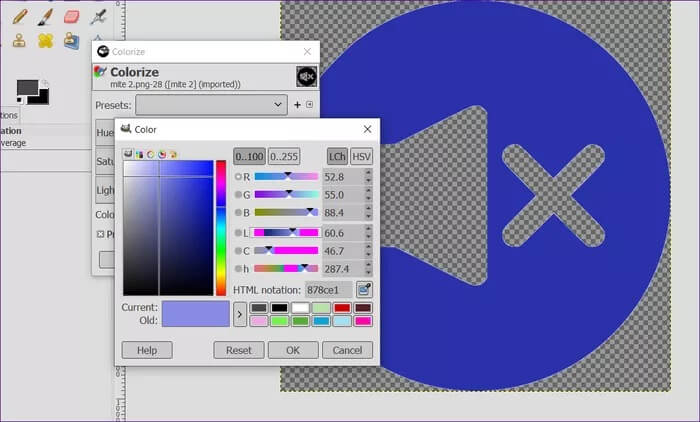This screenshot has height=422, width=700.
Task: Select the Perspective Clone tool
Action: [71, 41]
